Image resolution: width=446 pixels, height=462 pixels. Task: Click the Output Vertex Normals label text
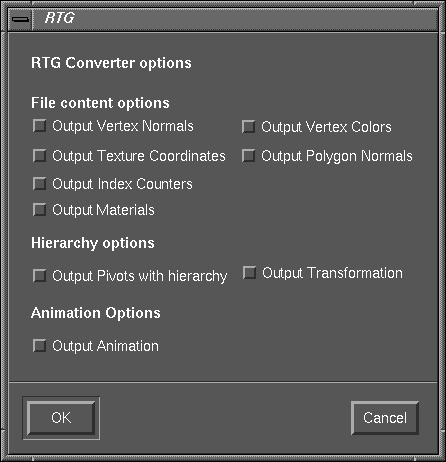pyautogui.click(x=123, y=126)
